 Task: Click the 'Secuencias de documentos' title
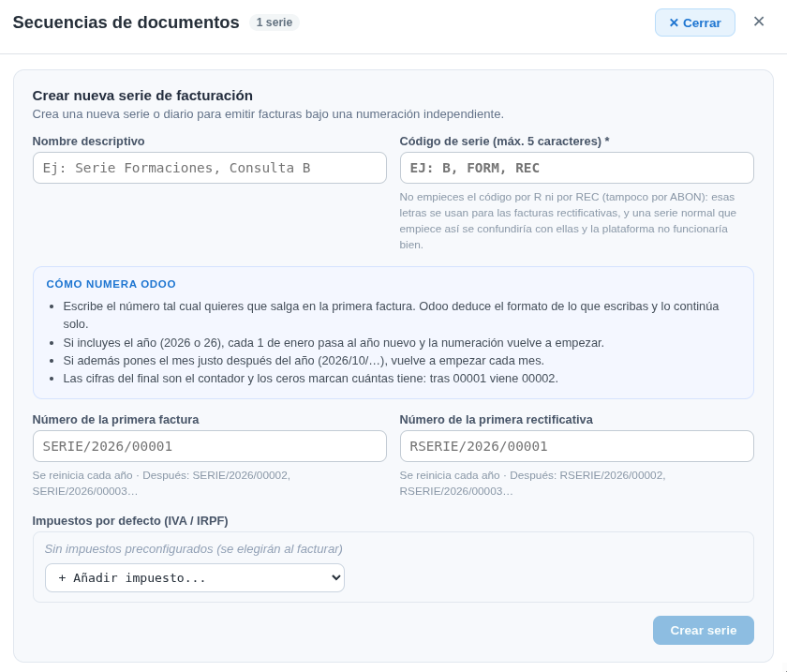[126, 22]
